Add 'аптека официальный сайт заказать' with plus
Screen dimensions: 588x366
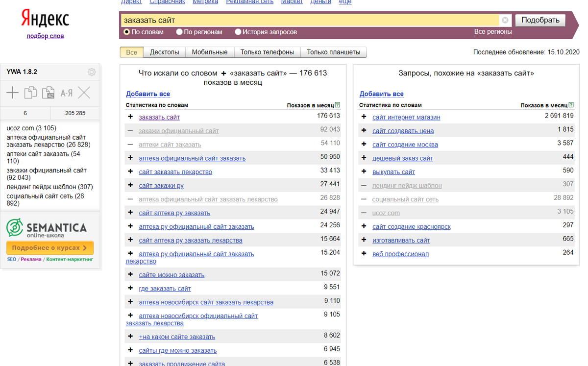pyautogui.click(x=130, y=158)
